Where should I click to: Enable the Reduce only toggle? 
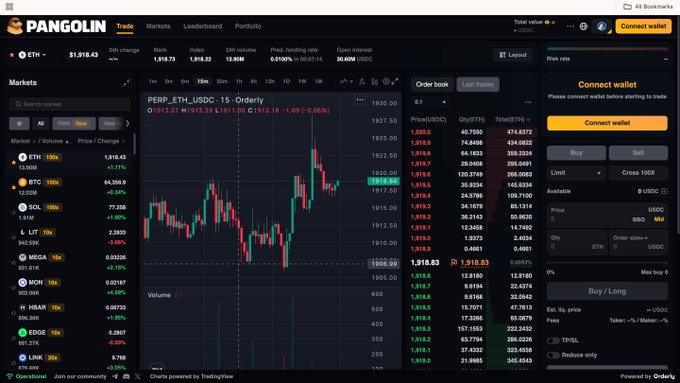pyautogui.click(x=553, y=355)
